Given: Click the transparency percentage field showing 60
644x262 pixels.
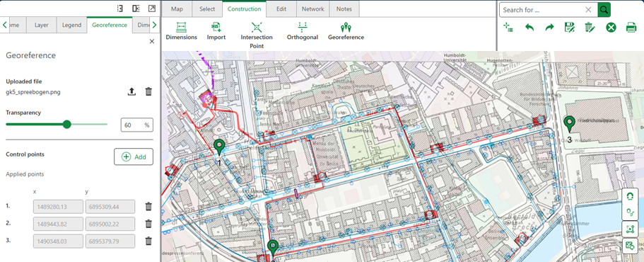Looking at the screenshot, I should pos(136,125).
